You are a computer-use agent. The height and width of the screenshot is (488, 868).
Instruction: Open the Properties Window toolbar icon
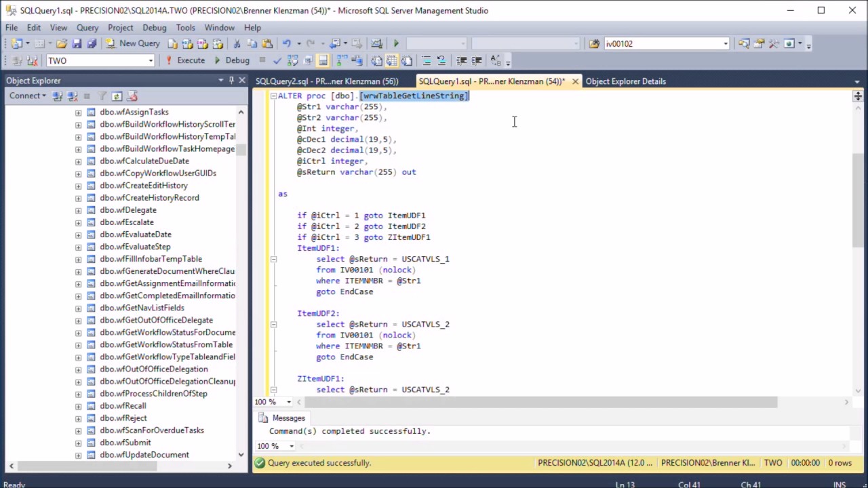pyautogui.click(x=759, y=43)
